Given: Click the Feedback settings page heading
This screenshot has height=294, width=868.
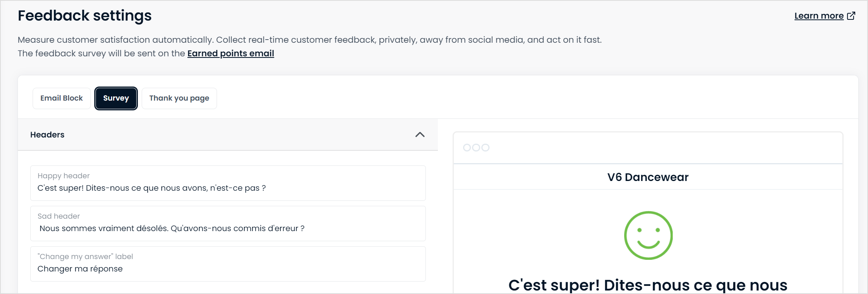Looking at the screenshot, I should (85, 16).
